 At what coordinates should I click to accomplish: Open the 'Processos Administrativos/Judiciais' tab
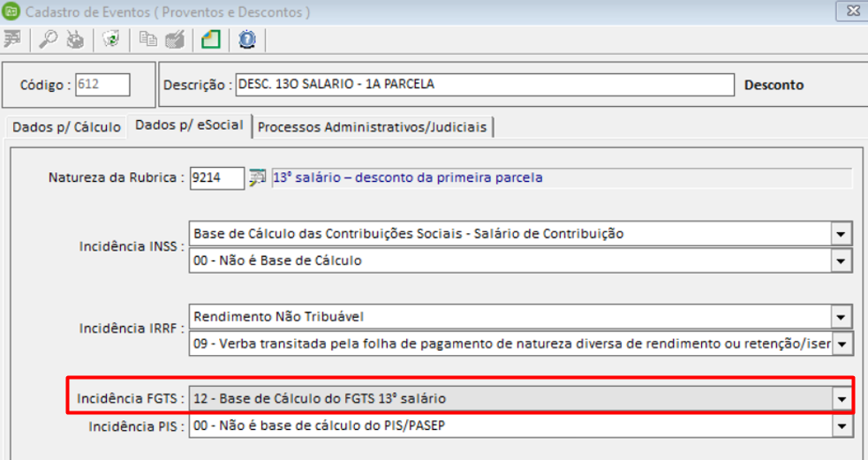tap(372, 127)
